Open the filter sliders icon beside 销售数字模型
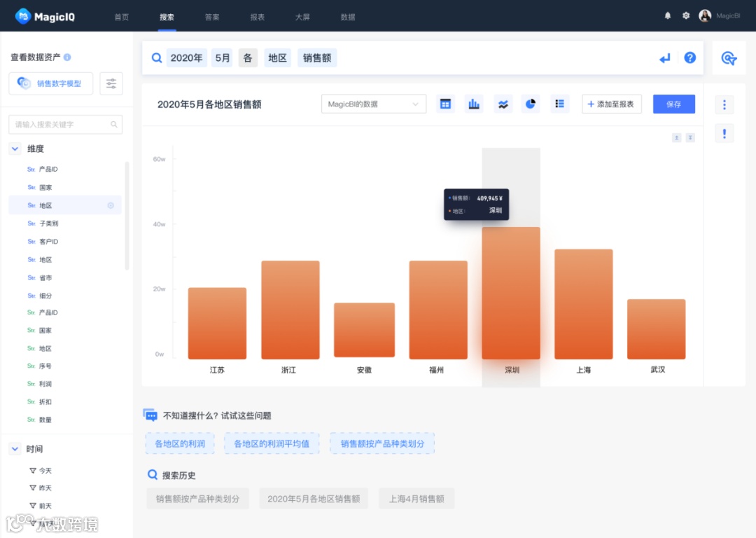 tap(111, 83)
